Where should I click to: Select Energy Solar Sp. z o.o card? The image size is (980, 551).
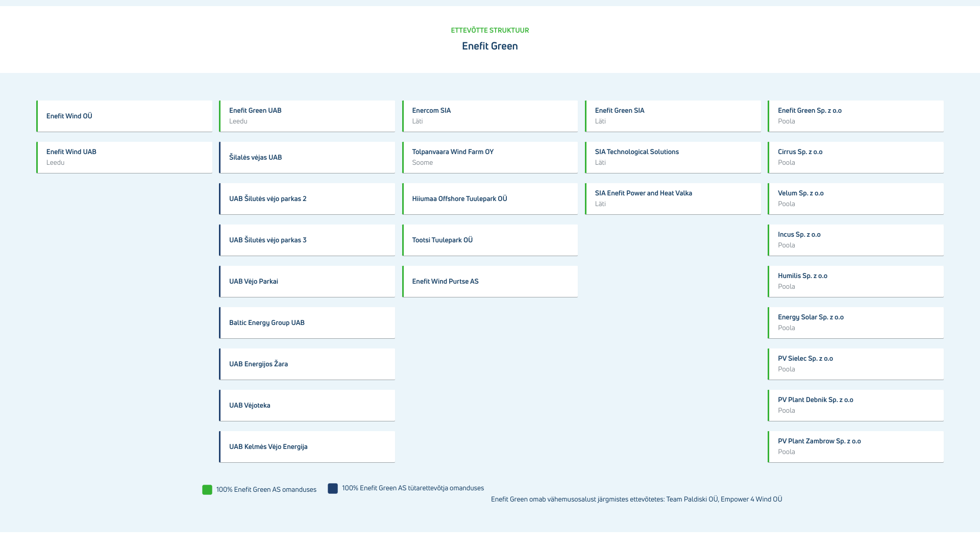coord(856,323)
